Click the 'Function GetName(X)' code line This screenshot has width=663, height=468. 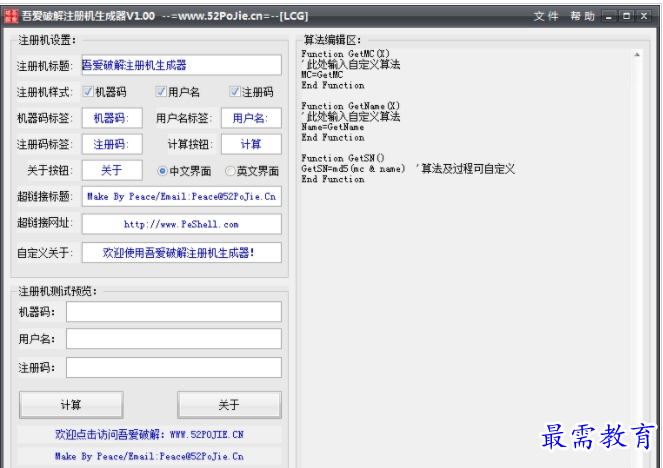pyautogui.click(x=351, y=106)
